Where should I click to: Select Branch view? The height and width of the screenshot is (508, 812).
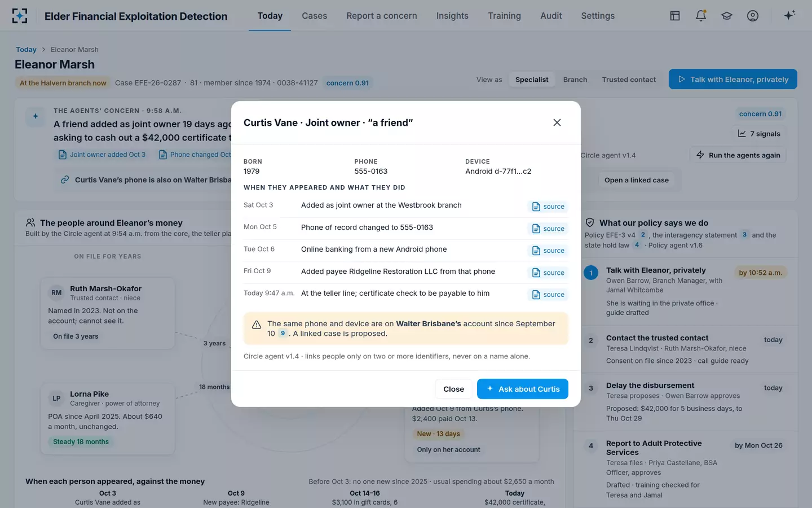pos(575,80)
